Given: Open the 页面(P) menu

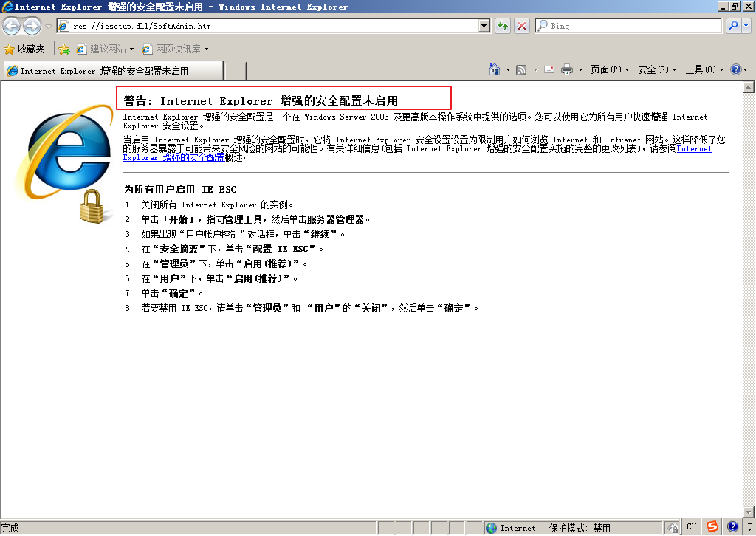Looking at the screenshot, I should (x=609, y=70).
